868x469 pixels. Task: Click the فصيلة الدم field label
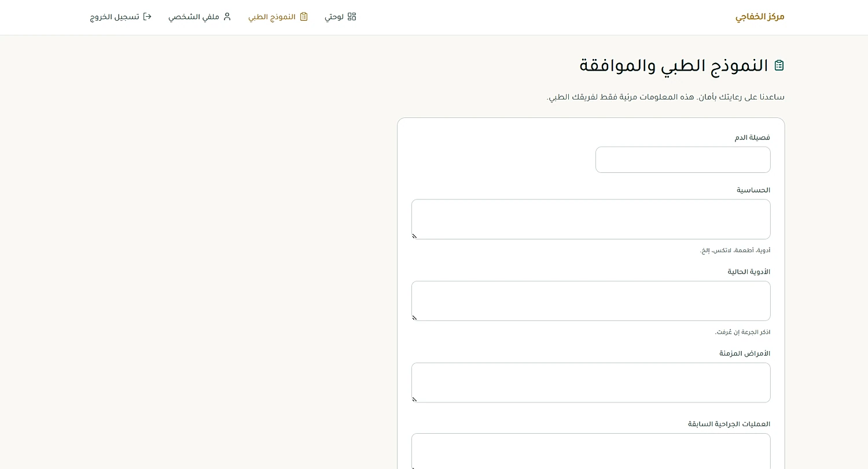[752, 138]
